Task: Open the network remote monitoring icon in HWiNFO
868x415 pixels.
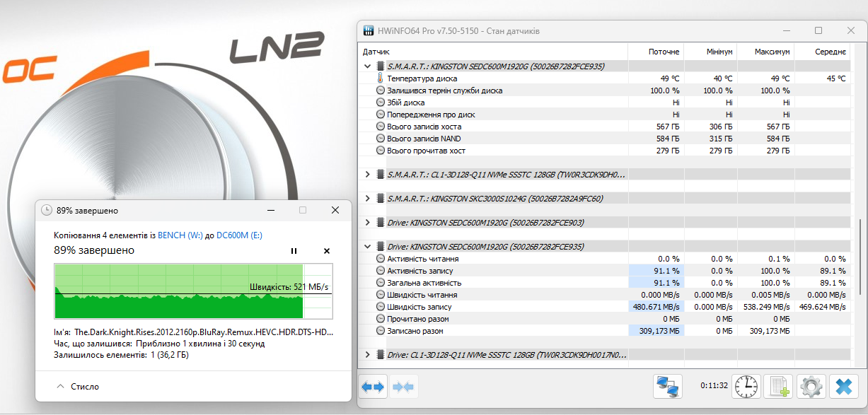Action: [668, 387]
